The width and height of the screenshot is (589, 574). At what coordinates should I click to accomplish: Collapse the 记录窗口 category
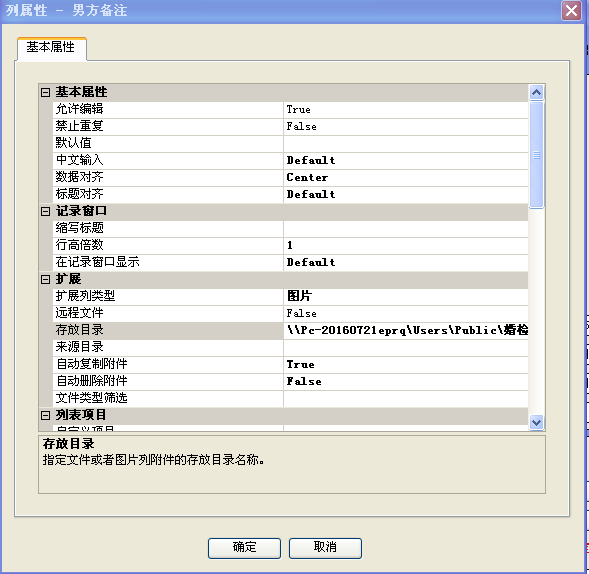click(45, 211)
